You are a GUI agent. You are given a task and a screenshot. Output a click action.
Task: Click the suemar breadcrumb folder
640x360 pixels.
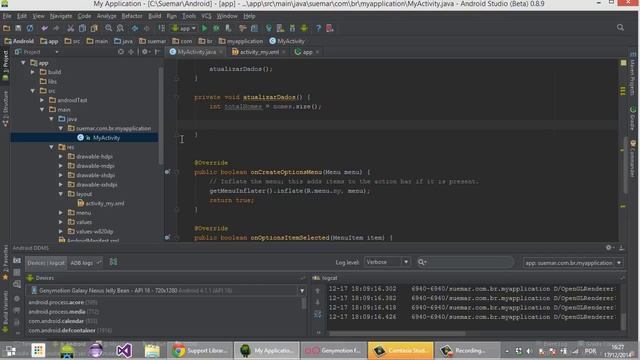pos(153,41)
